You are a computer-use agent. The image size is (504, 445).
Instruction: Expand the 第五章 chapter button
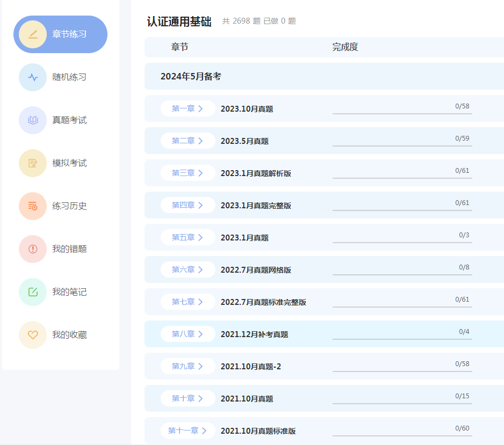click(x=188, y=237)
